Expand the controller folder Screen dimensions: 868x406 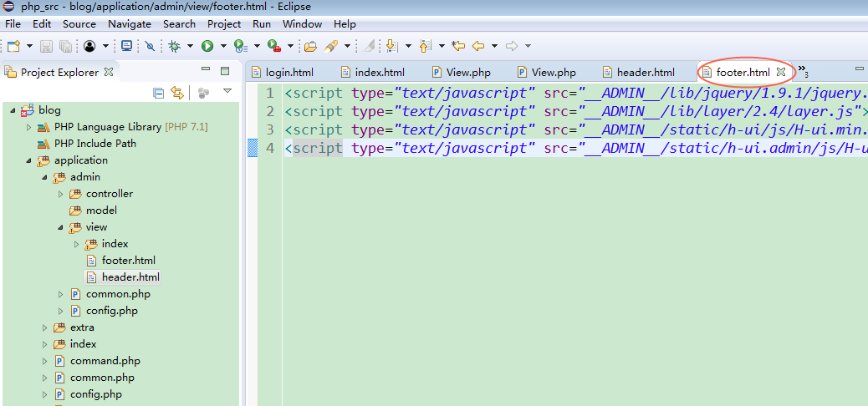pos(61,194)
